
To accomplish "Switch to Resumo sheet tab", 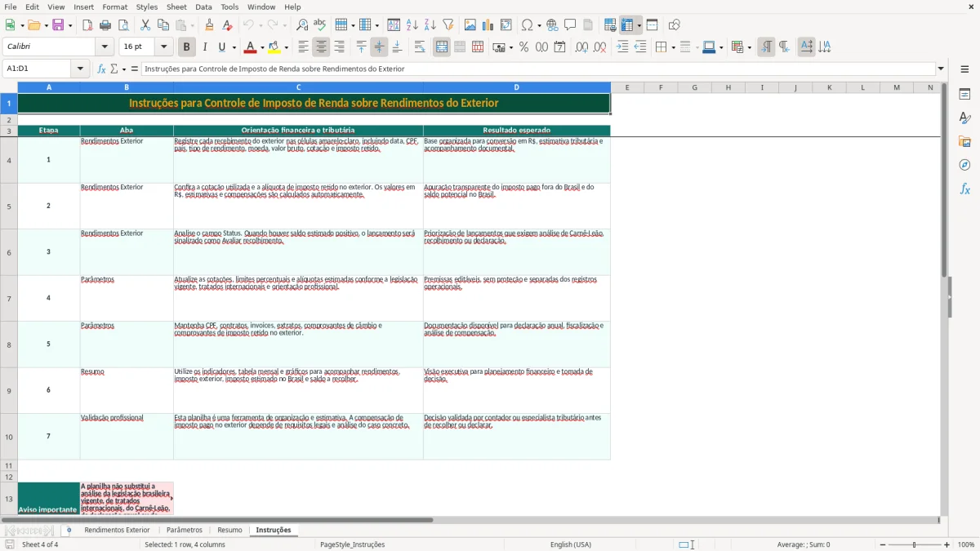I will pos(229,530).
